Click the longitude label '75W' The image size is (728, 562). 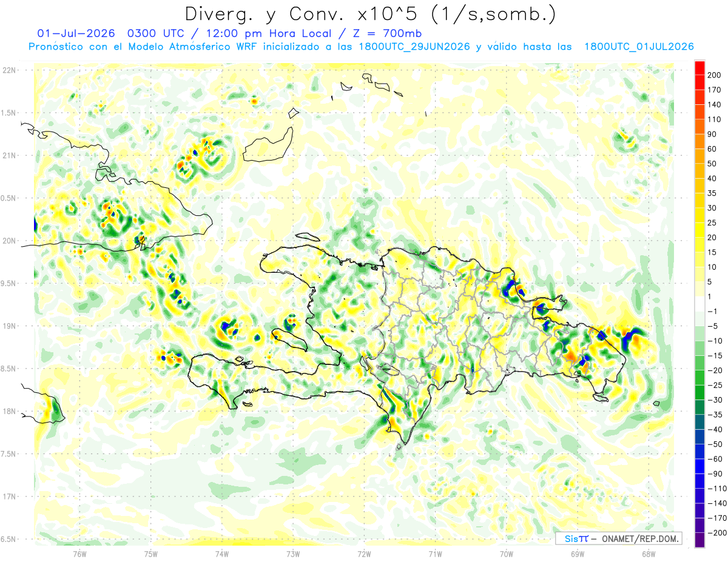tap(151, 554)
